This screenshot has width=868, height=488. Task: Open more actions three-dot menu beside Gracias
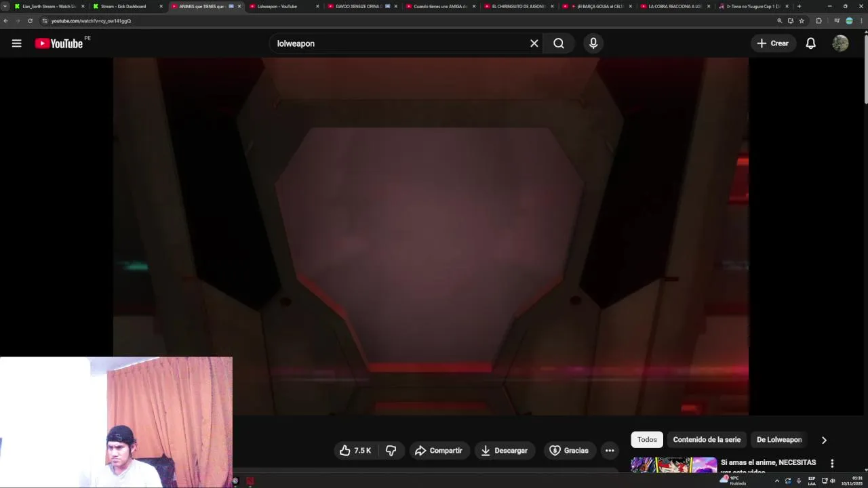click(x=610, y=451)
